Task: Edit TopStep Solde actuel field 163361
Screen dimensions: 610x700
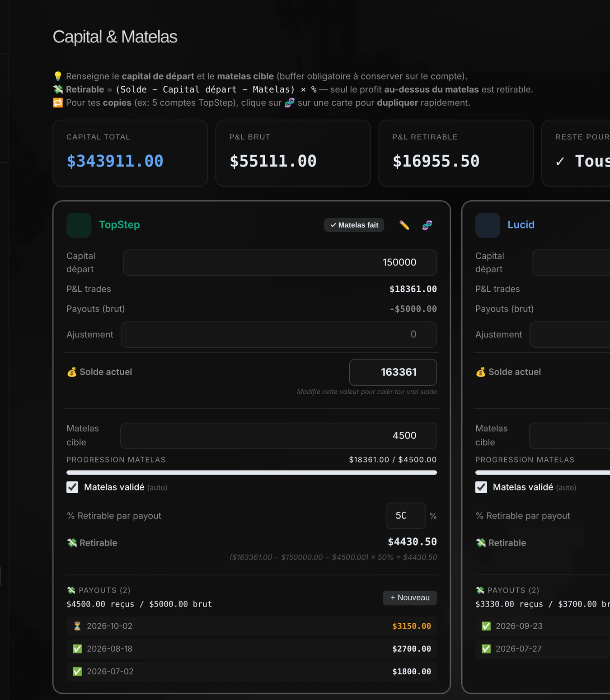Action: tap(393, 372)
